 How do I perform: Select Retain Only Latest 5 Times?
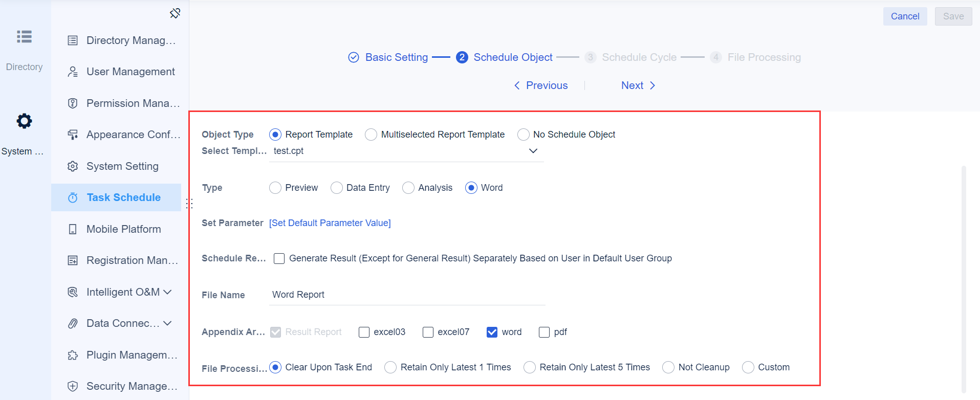(x=530, y=367)
